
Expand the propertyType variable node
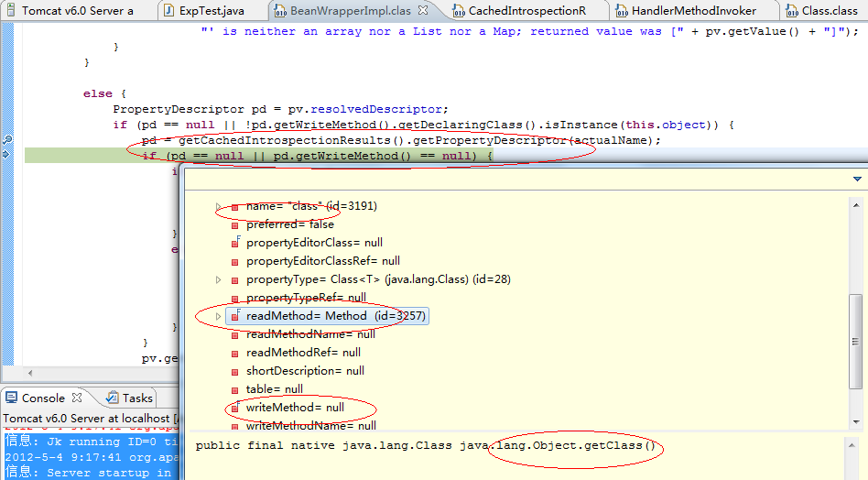pyautogui.click(x=218, y=279)
